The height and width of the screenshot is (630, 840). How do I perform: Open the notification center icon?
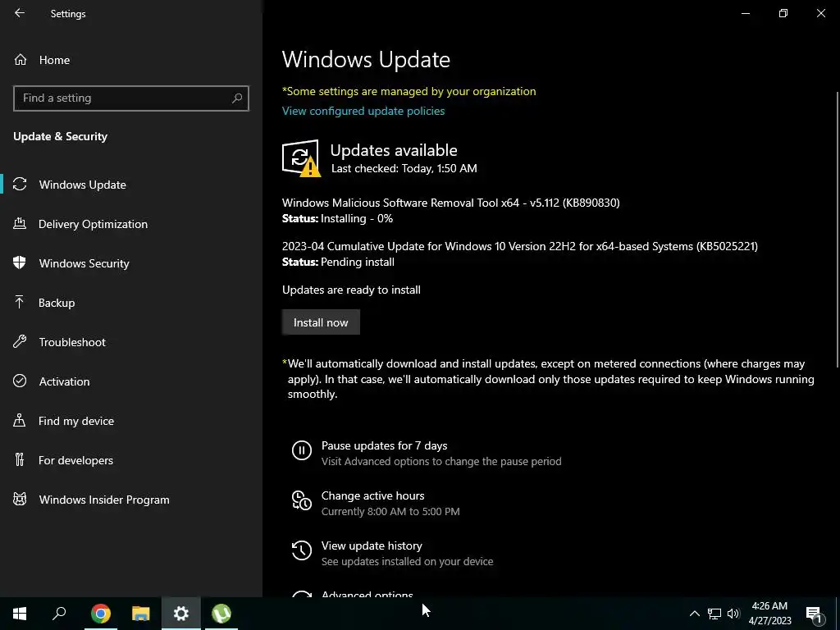pos(814,614)
